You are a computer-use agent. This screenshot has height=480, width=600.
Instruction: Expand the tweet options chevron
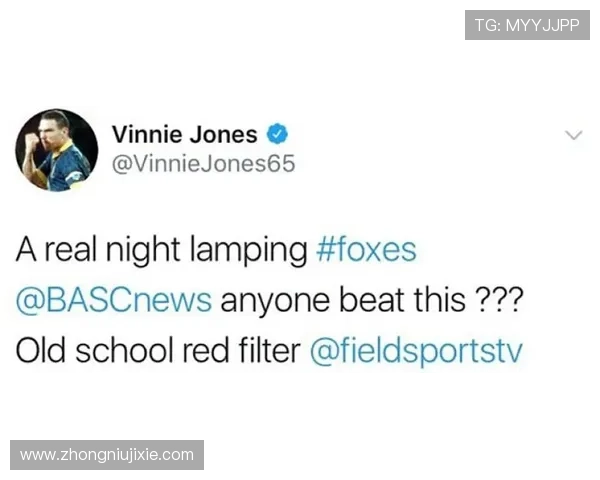point(574,135)
